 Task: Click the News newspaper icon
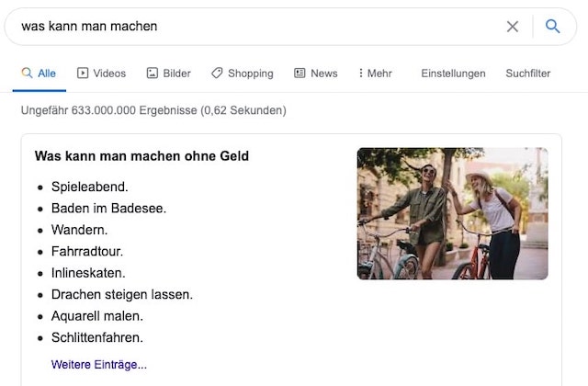(300, 74)
